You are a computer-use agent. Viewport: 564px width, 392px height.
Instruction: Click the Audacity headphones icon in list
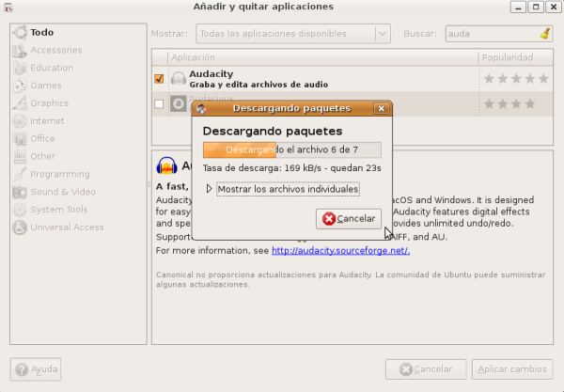point(178,79)
